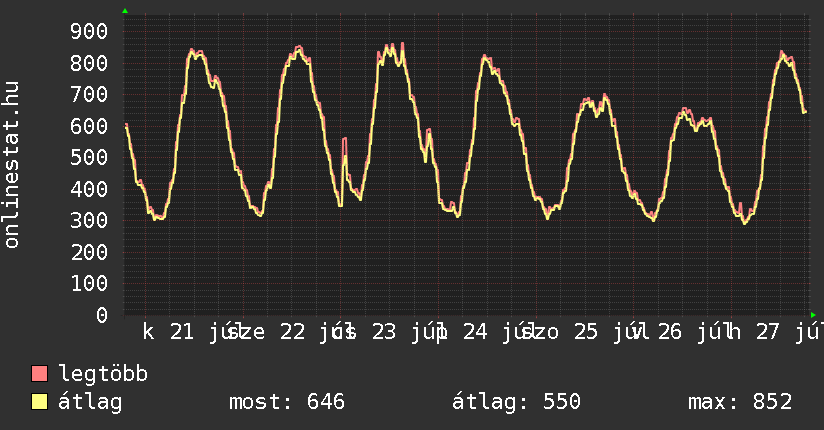Click the legtöbb legend label
The image size is (824, 430).
[103, 374]
